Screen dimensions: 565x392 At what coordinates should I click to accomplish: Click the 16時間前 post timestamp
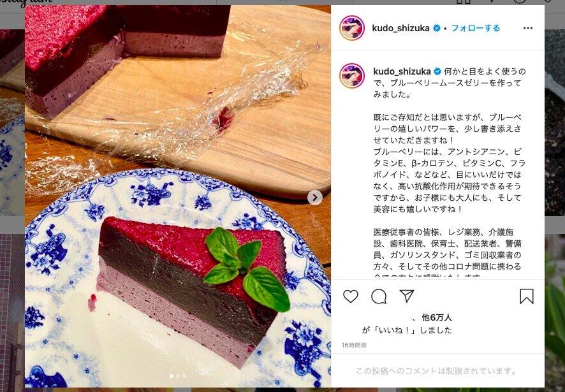(354, 345)
